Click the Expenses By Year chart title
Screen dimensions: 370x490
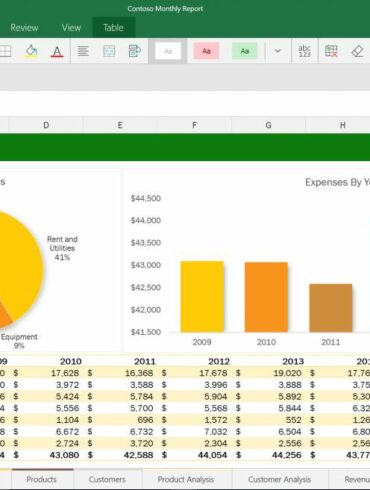tap(337, 182)
